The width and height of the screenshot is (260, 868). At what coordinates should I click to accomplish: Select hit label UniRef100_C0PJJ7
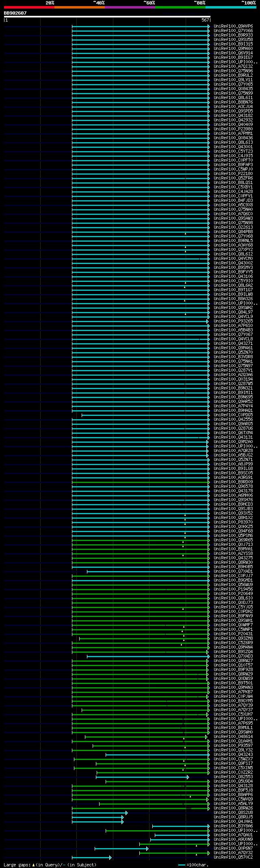[233, 576]
